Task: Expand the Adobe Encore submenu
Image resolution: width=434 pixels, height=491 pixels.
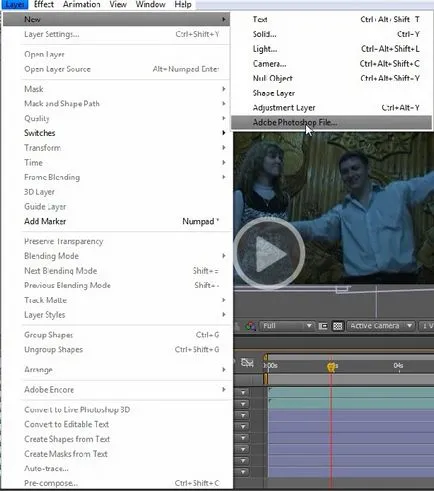Action: pos(116,390)
